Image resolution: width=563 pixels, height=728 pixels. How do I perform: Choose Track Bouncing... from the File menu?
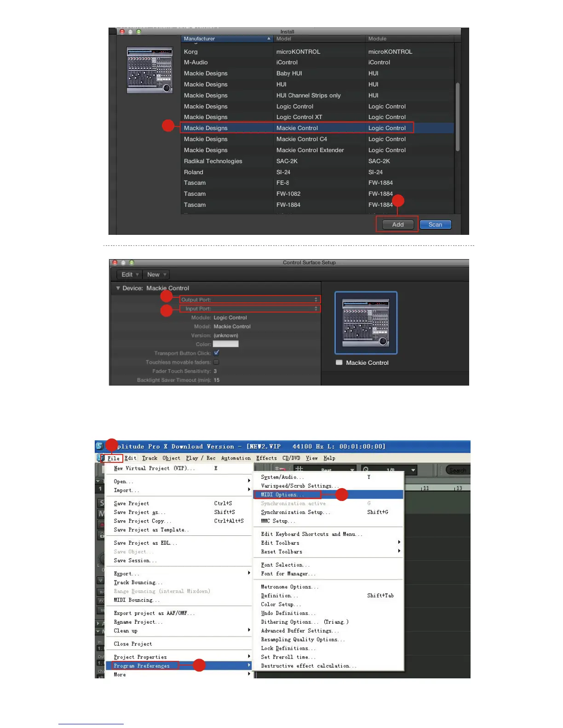tap(179, 582)
